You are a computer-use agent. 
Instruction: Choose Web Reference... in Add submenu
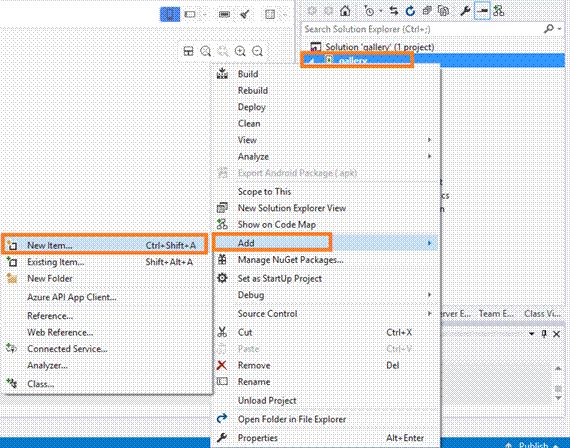point(106,332)
